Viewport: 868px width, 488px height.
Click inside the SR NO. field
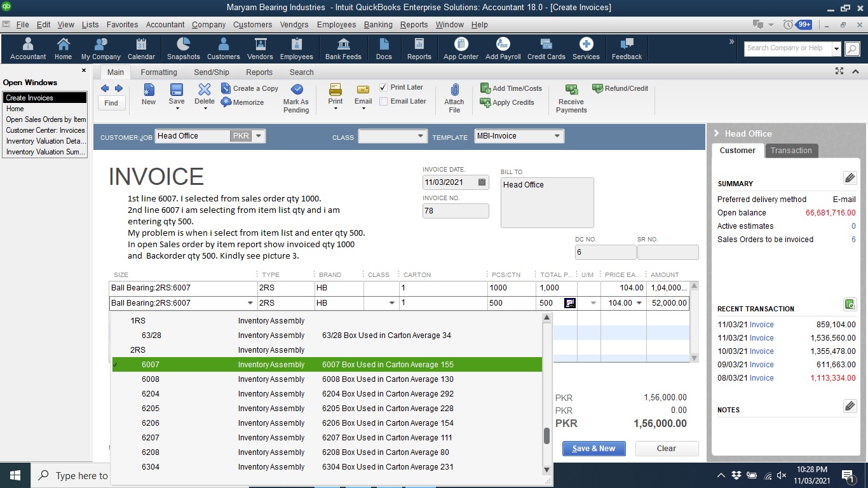668,252
